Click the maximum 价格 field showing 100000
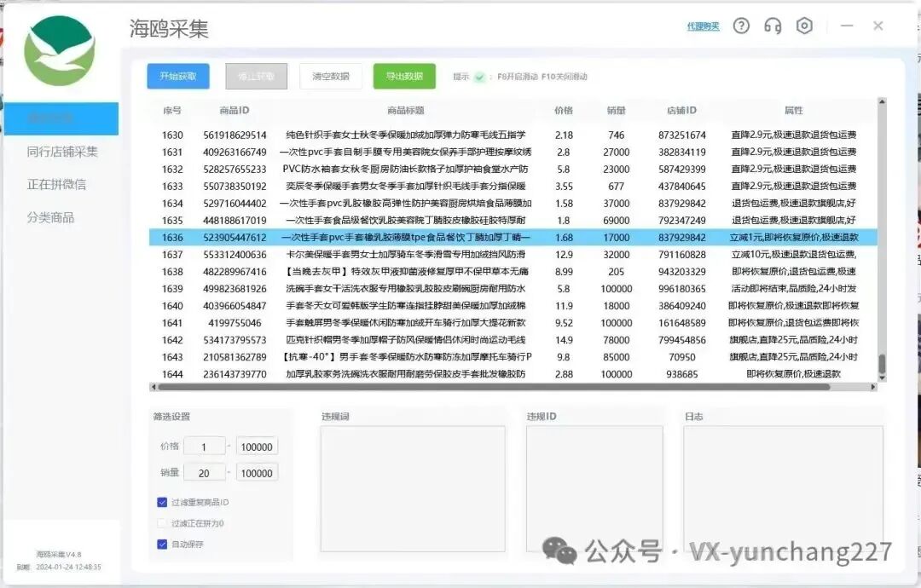 click(x=257, y=447)
